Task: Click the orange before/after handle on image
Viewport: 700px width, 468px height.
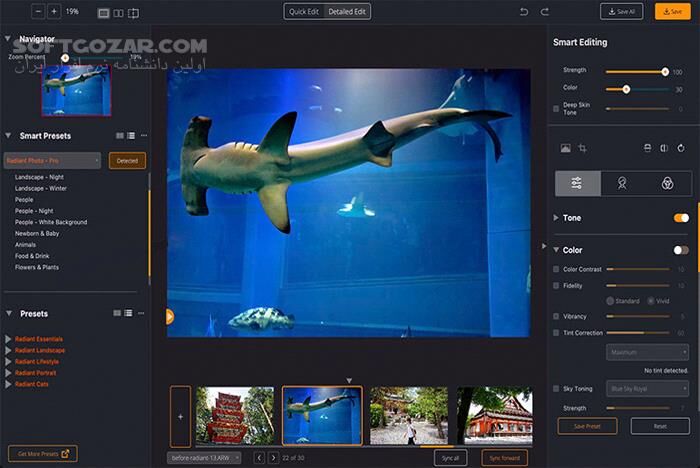Action: [170, 316]
